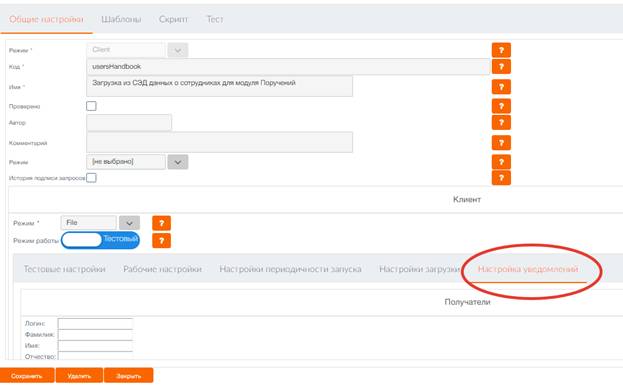Tick the Проверено checkbox
This screenshot has width=623, height=388.
(91, 106)
